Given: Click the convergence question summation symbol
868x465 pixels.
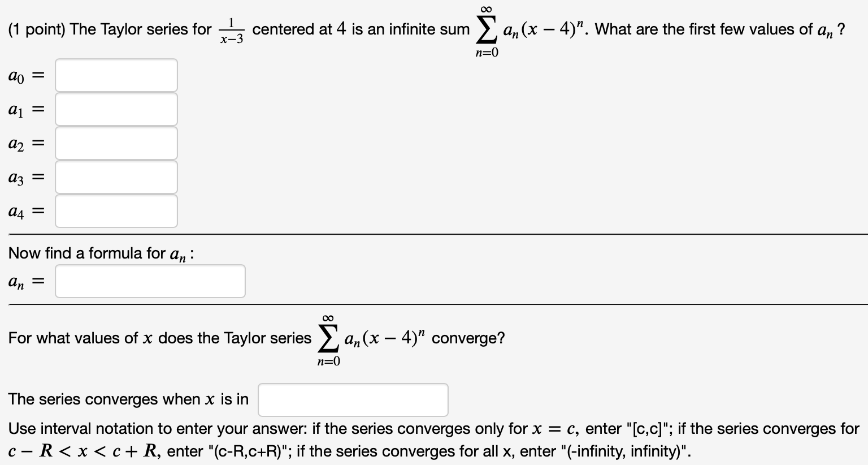Looking at the screenshot, I should click(x=328, y=337).
